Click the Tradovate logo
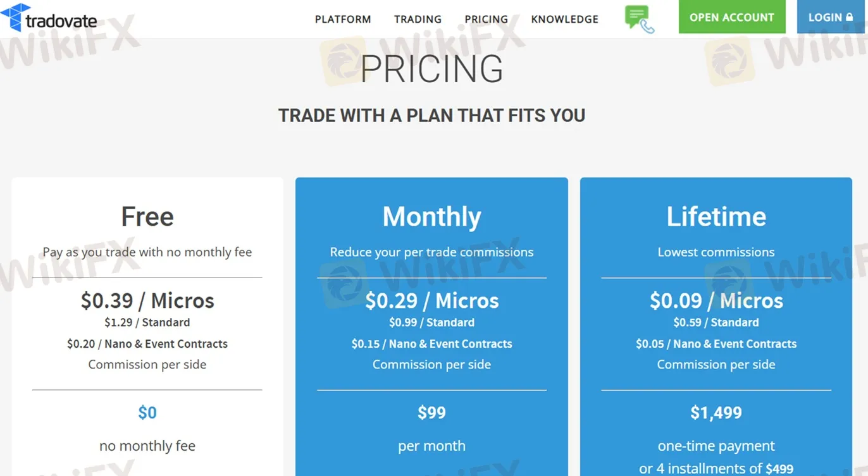Image resolution: width=868 pixels, height=476 pixels. [49, 18]
